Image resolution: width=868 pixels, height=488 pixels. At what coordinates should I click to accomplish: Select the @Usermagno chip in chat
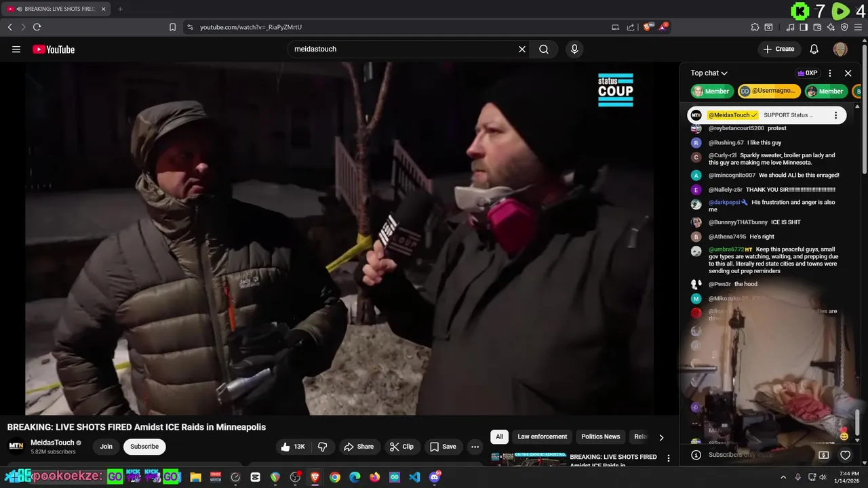(770, 91)
